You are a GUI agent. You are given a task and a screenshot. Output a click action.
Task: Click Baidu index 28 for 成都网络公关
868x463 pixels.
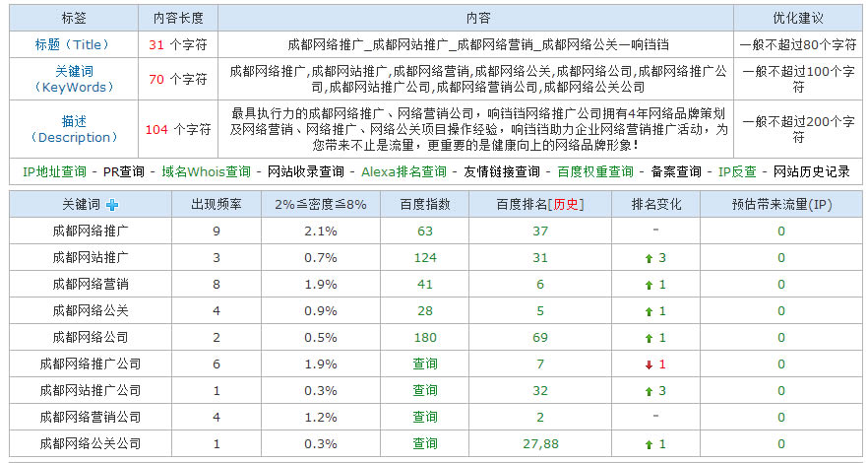(x=425, y=310)
